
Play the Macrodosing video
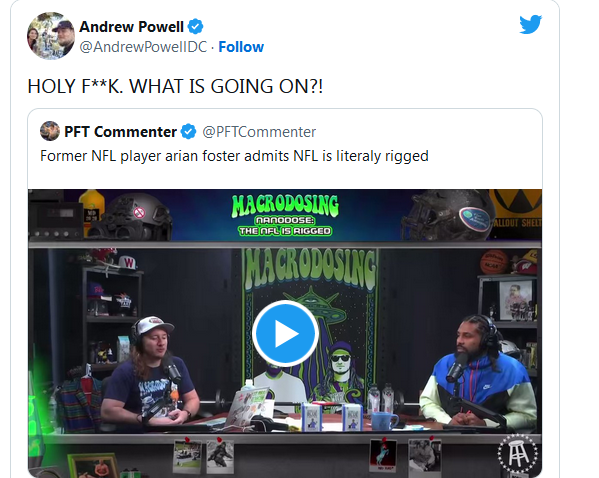[x=285, y=333]
